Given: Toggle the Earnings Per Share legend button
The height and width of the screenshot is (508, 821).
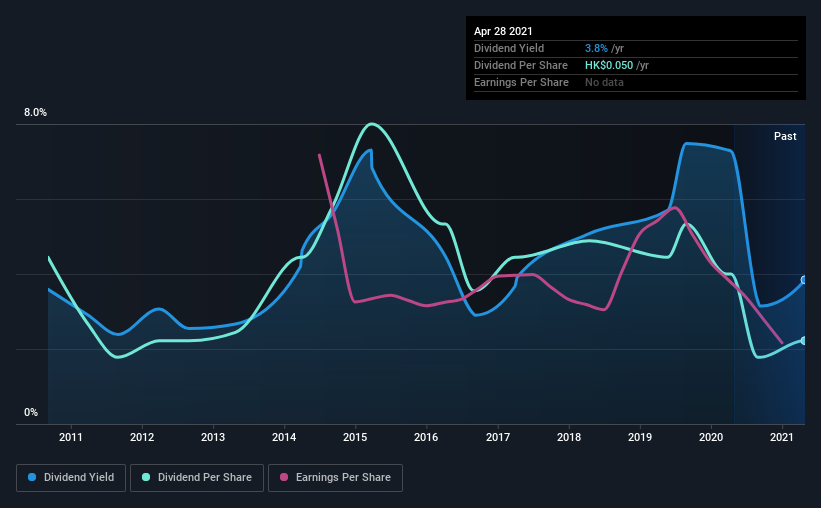Looking at the screenshot, I should [335, 478].
